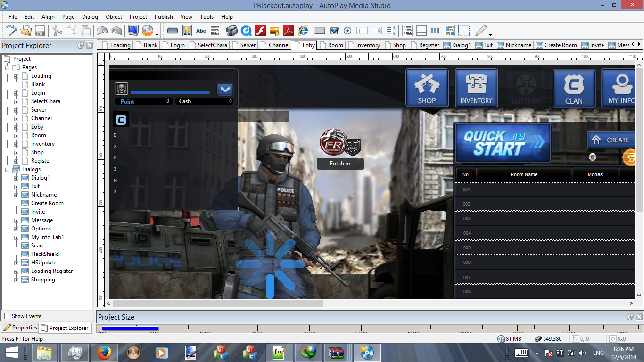Insert a PDF object

click(x=289, y=31)
